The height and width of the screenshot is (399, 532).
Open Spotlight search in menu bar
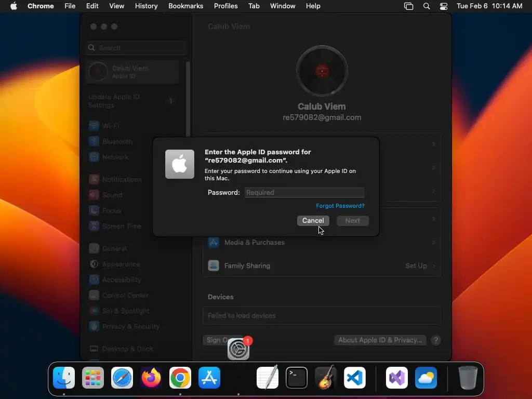coord(427,6)
